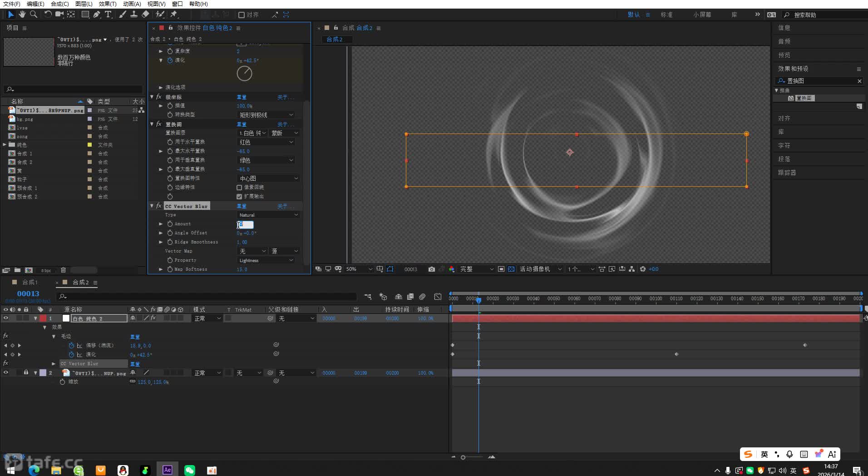Open the 文件(F) menu
This screenshot has width=868, height=476.
[x=12, y=4]
